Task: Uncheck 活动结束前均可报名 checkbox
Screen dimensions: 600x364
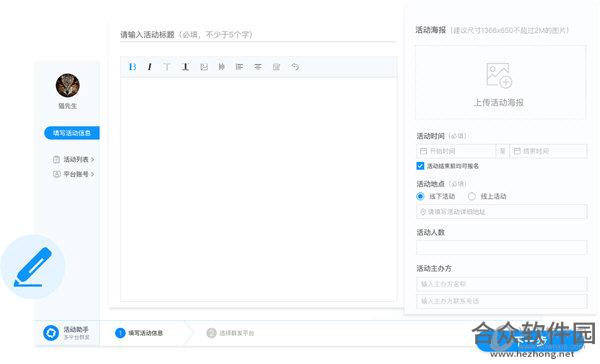Action: 420,166
